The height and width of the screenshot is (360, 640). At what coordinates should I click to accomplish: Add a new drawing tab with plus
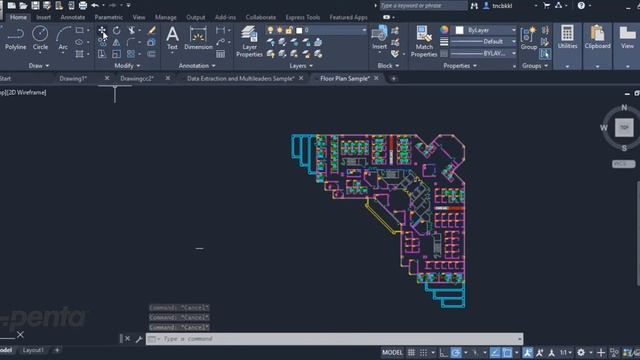[393, 78]
